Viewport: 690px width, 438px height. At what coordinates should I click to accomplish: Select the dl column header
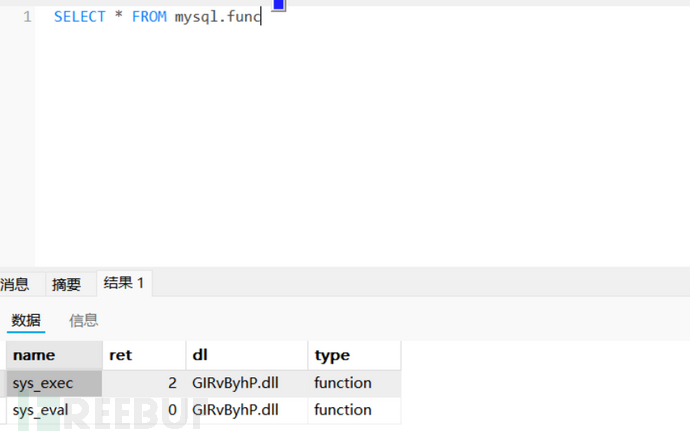click(246, 355)
